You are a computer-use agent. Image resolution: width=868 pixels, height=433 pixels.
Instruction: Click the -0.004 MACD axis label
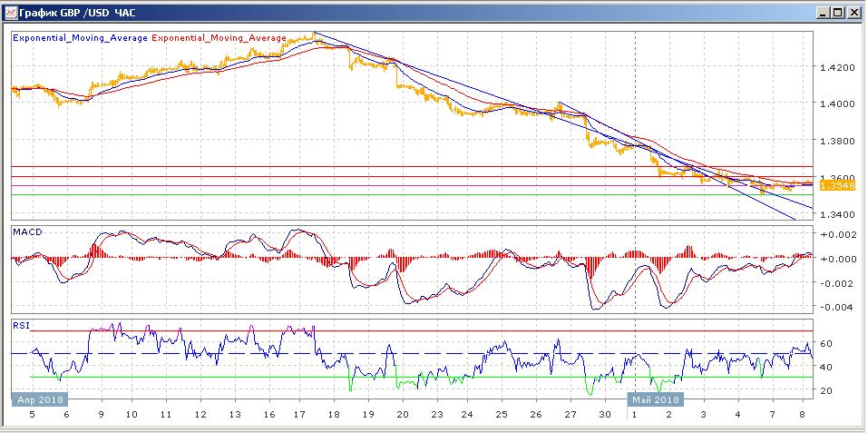pyautogui.click(x=836, y=307)
